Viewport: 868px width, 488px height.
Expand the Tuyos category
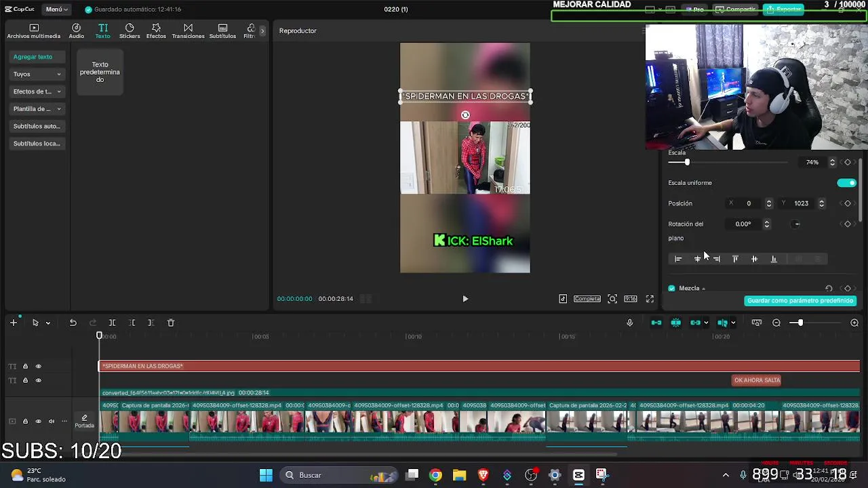click(37, 74)
